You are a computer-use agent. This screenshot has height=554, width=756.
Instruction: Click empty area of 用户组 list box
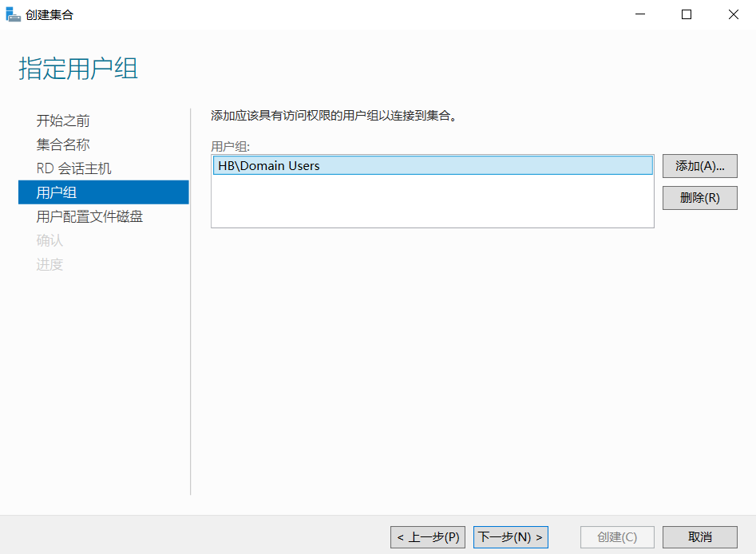[433, 201]
